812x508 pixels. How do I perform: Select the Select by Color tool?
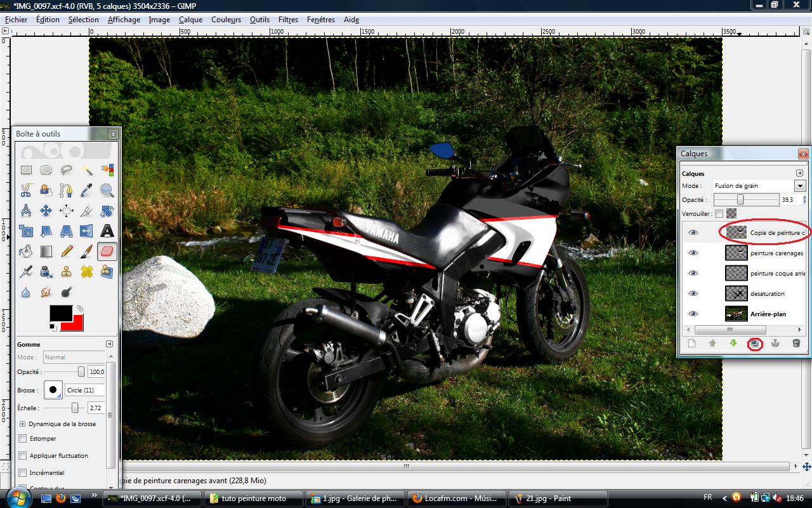click(107, 170)
